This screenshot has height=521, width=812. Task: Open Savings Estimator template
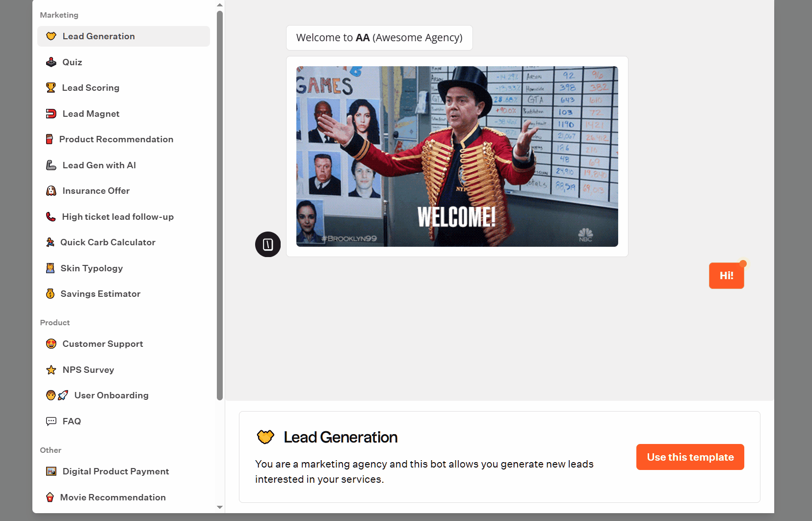point(124,294)
